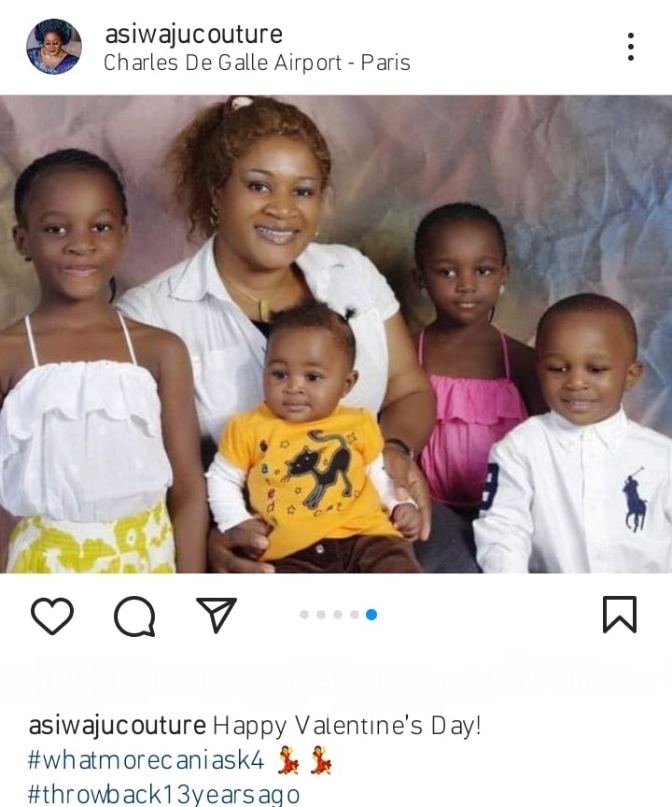
Task: Open Charles De Galle Airport - Paris location
Action: pyautogui.click(x=257, y=63)
